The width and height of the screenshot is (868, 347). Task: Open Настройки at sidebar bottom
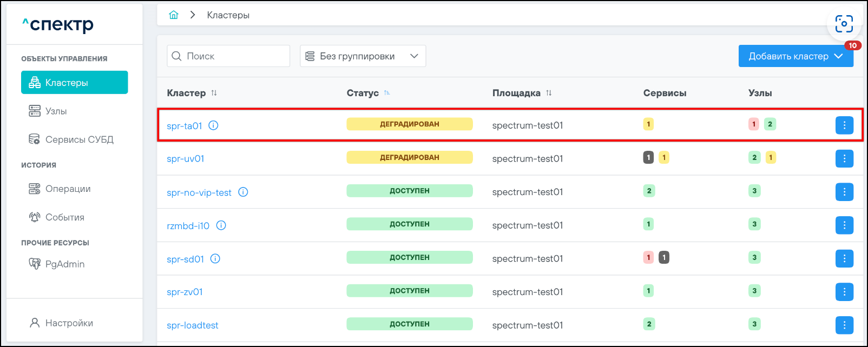click(x=69, y=323)
